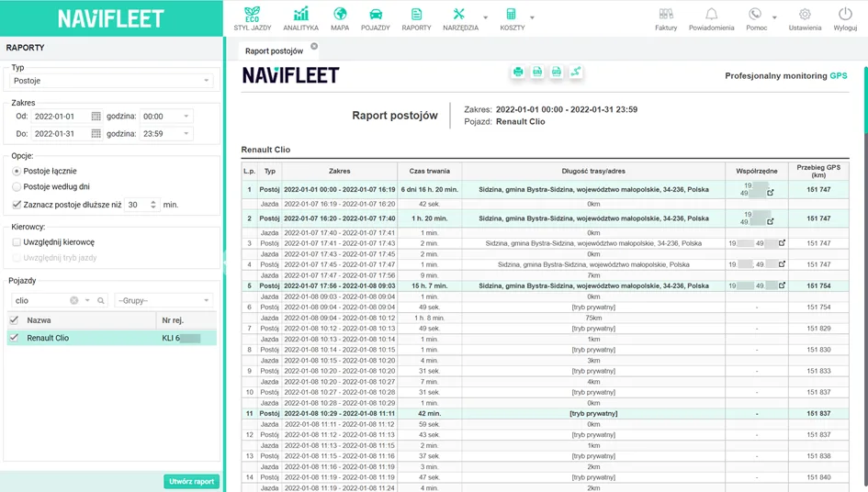868x492 pixels.
Task: Click duration cell 6 dni 16 h. 20 min.
Action: tap(430, 189)
